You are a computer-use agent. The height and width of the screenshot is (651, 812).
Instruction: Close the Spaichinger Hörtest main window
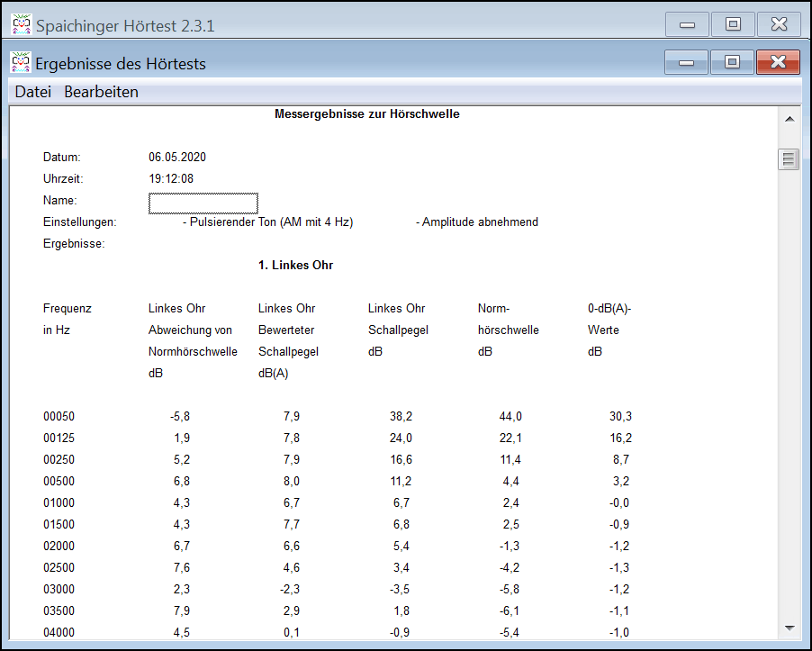point(779,24)
